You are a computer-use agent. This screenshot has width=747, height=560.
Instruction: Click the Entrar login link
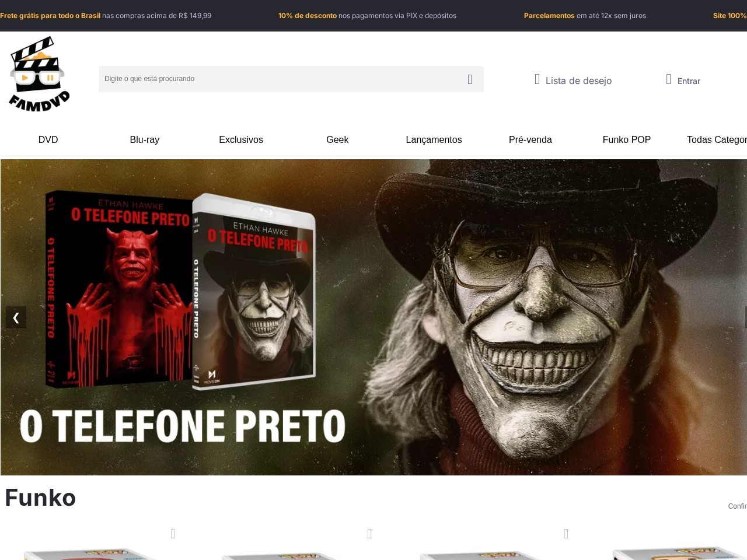pos(689,81)
